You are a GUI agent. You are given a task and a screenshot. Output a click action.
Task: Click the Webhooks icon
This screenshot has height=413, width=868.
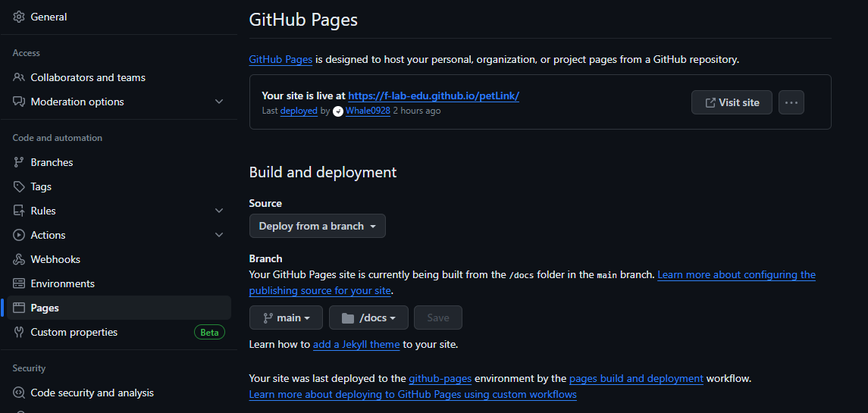click(19, 259)
